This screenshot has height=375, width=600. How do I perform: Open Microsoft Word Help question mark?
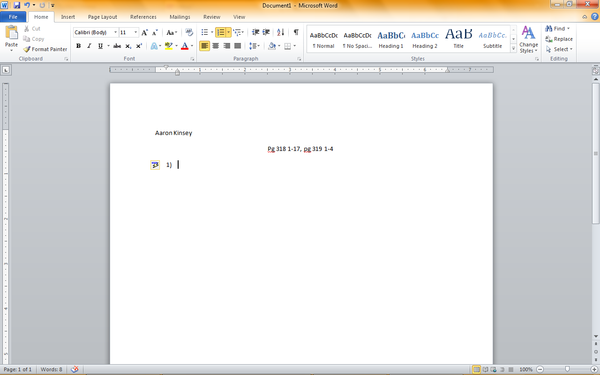point(595,17)
